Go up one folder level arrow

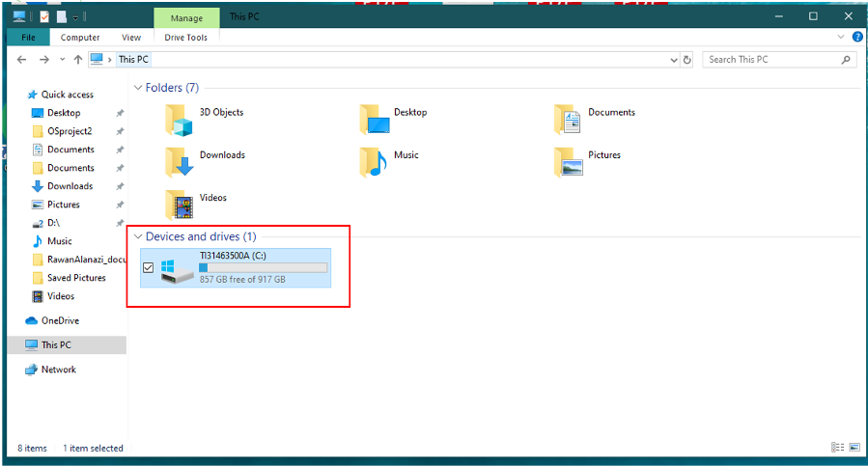click(78, 60)
